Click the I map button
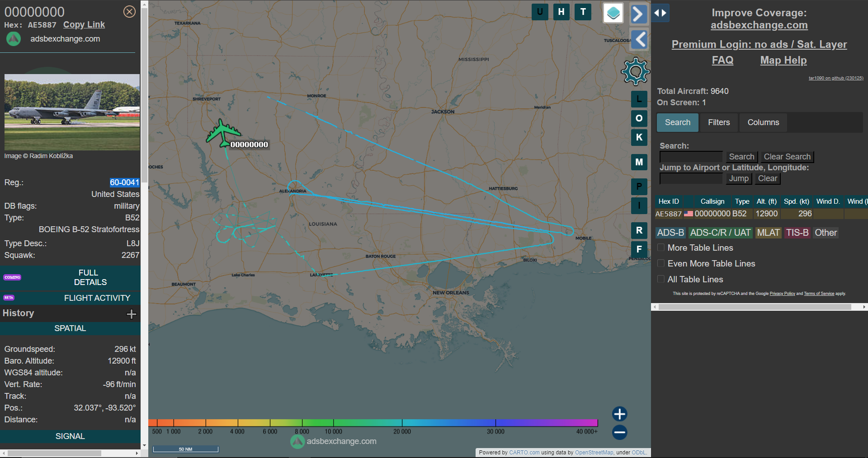This screenshot has height=458, width=868. (639, 206)
